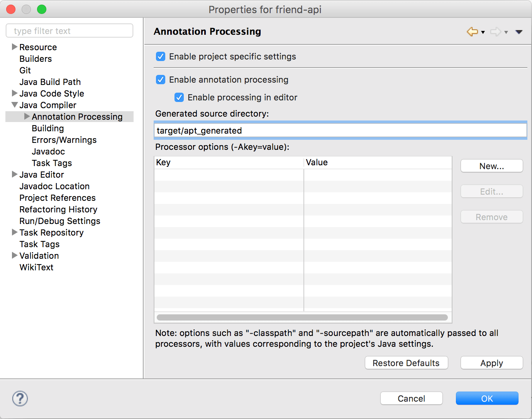Screen dimensions: 532x419
Task: Click the help question mark icon
Action: [x=20, y=399]
